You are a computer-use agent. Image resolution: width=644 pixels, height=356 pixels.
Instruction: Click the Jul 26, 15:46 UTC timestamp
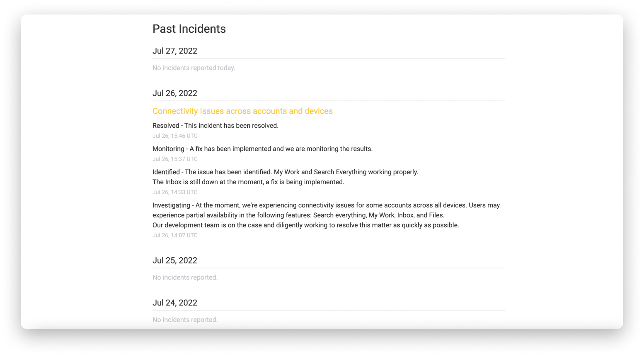(x=175, y=136)
